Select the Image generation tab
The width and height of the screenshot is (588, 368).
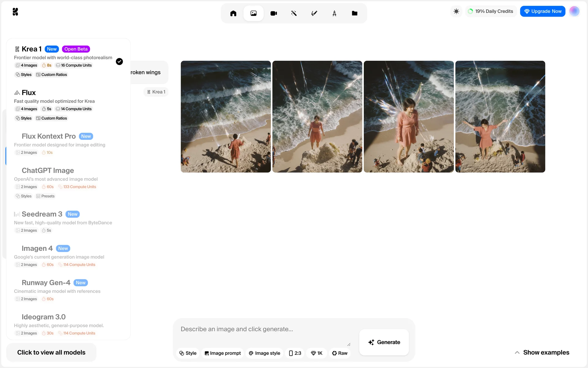click(253, 13)
